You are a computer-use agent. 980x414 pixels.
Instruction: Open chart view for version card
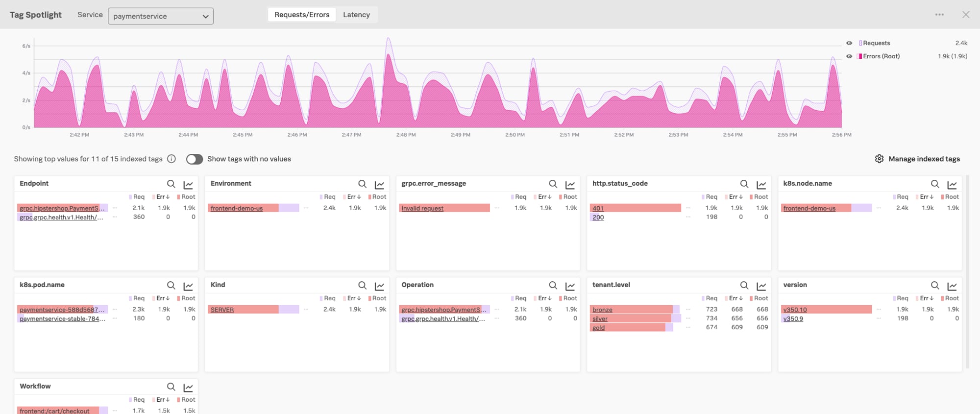coord(952,286)
